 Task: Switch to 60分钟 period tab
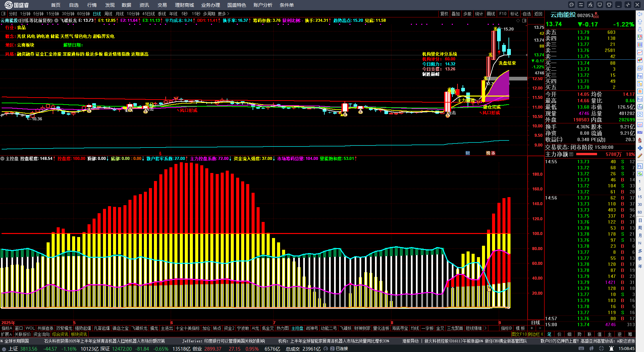point(84,14)
